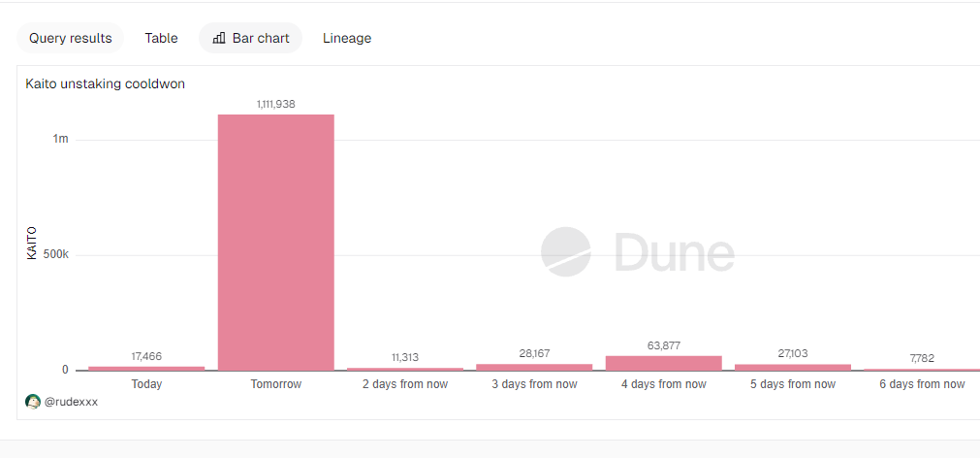Click the Tomorrow x-axis label
This screenshot has width=980, height=458.
coord(275,384)
